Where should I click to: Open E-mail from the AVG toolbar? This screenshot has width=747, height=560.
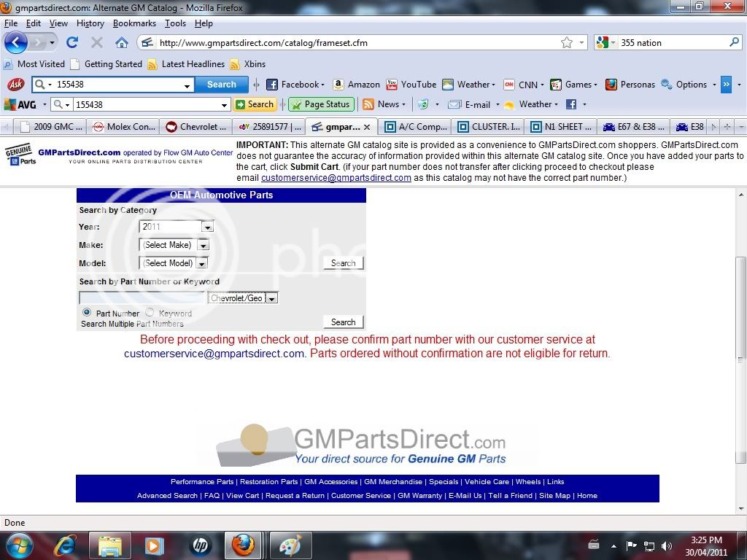(473, 104)
